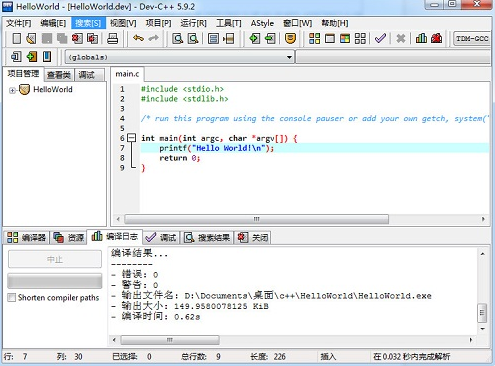The image size is (495, 366).
Task: Click the 关闭 tab to close bottom panel
Action: tap(252, 237)
